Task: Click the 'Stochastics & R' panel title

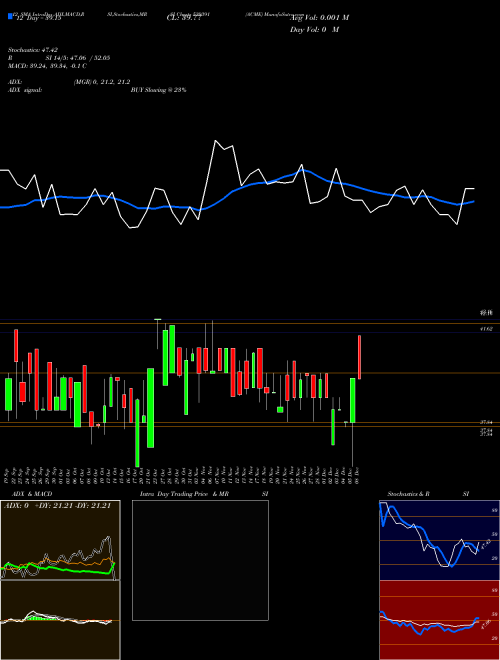Action: pos(409,494)
